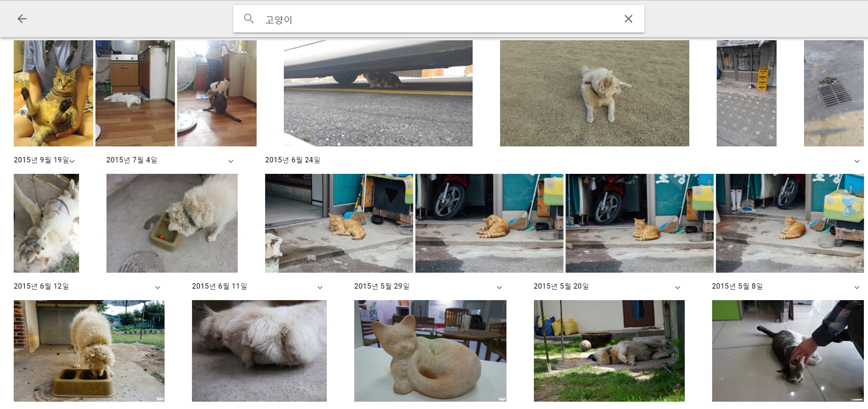Open photo of white cat lying by kitchen cabinet
Image resolution: width=868 pixels, height=409 pixels.
click(135, 93)
